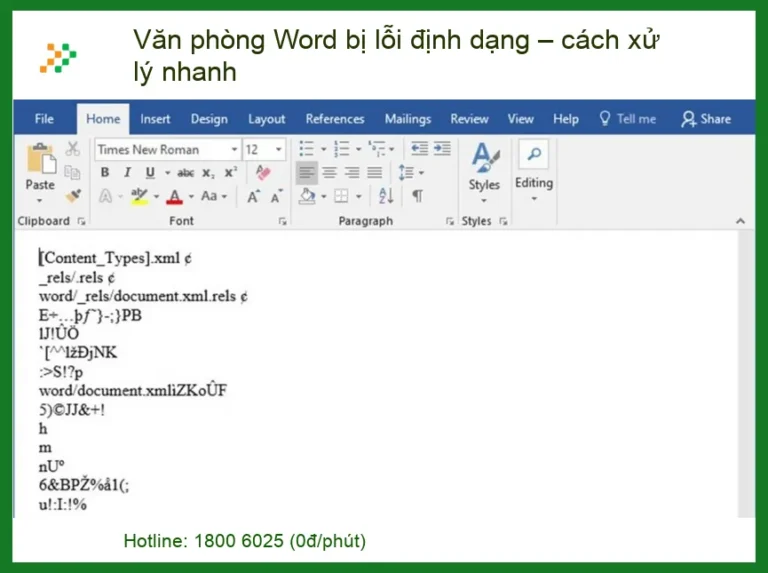Viewport: 768px width, 573px height.
Task: Switch to the Mailings tab
Action: click(x=408, y=119)
